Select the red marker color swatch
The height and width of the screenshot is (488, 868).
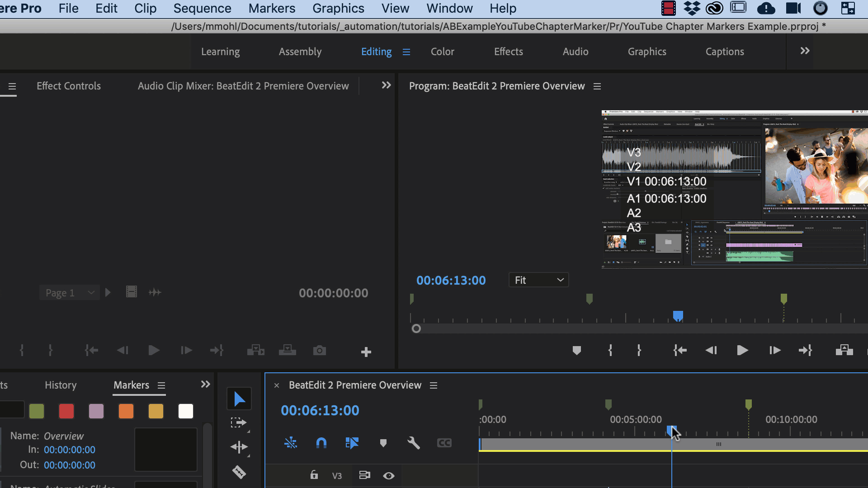click(66, 411)
